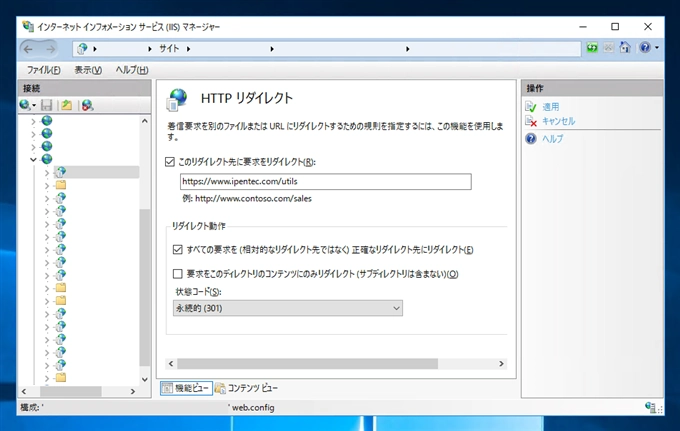680x431 pixels.
Task: Click feature pane horizontal scrollbar left arrow
Action: pos(171,363)
